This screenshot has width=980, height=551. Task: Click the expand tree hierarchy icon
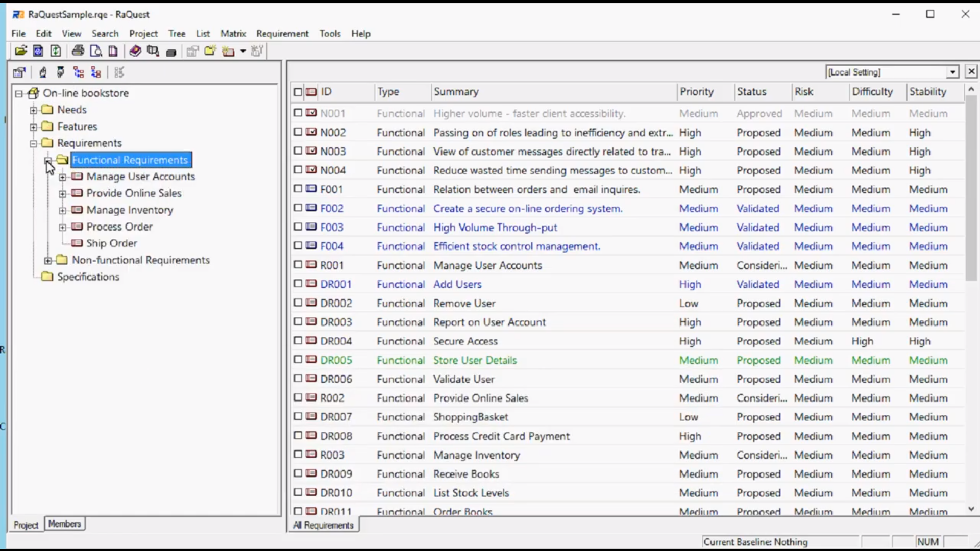click(78, 72)
